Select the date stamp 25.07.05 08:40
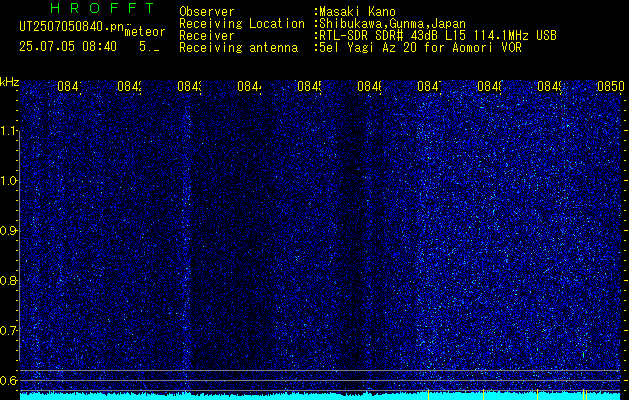Image resolution: width=629 pixels, height=400 pixels. tap(68, 47)
